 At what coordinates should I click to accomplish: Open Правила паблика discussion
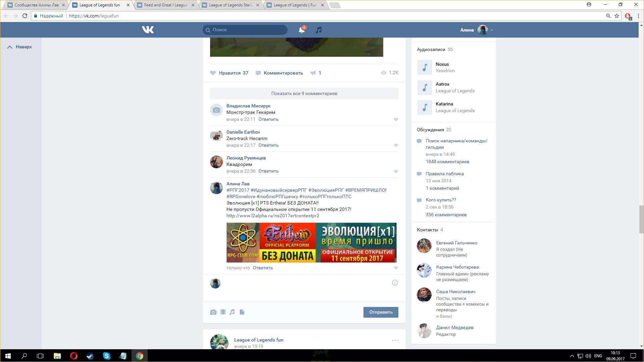pos(445,174)
